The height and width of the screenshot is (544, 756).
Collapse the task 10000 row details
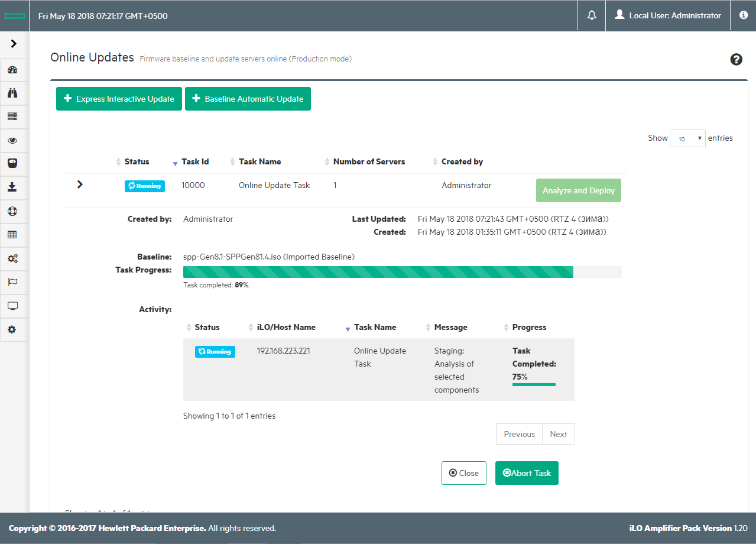tap(80, 184)
